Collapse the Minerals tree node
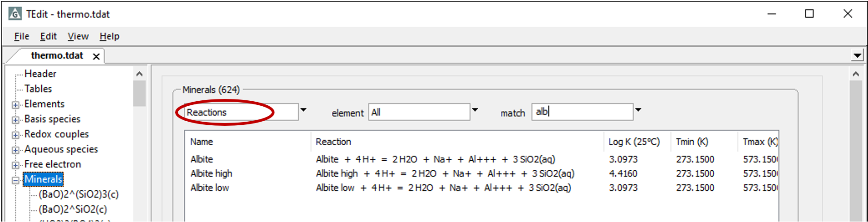 coord(15,180)
